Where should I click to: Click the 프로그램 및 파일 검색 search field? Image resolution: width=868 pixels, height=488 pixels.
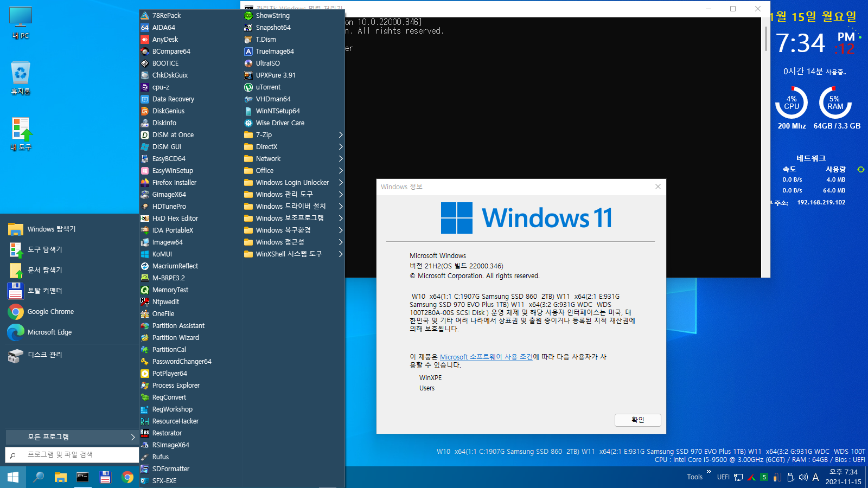coord(72,455)
